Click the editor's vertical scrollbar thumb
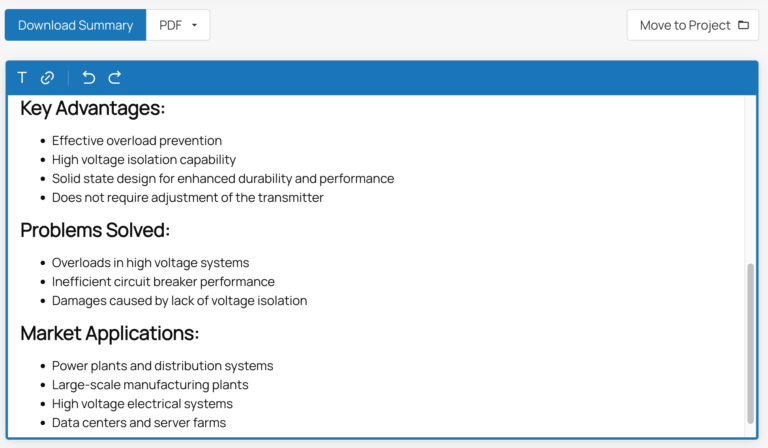 pos(751,342)
